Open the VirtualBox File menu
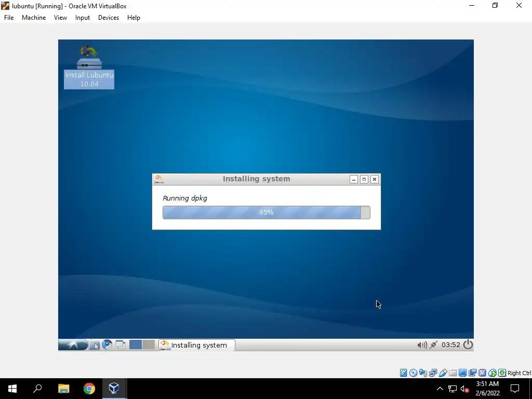The width and height of the screenshot is (532, 399). click(x=9, y=18)
